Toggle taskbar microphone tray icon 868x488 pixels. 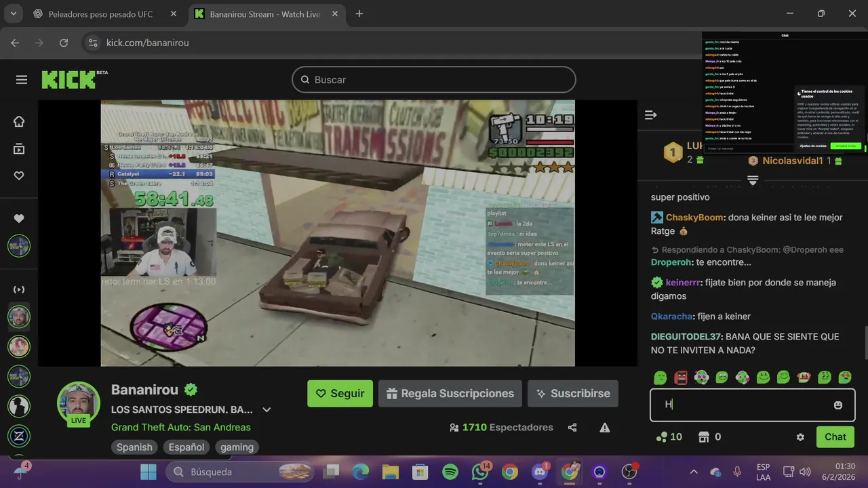point(737,472)
